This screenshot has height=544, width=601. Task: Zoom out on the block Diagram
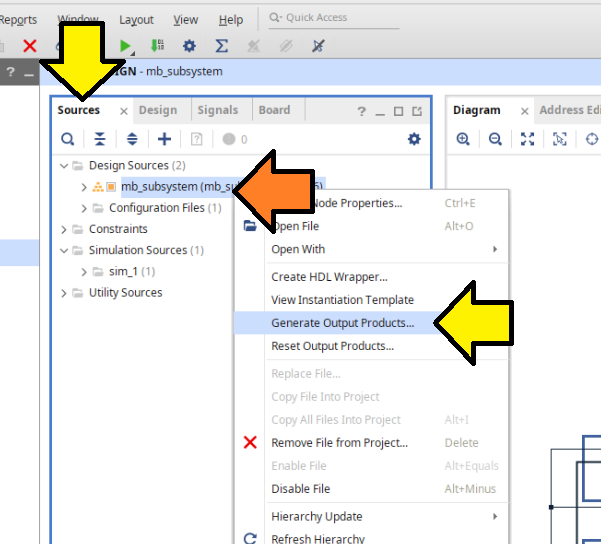pos(495,140)
